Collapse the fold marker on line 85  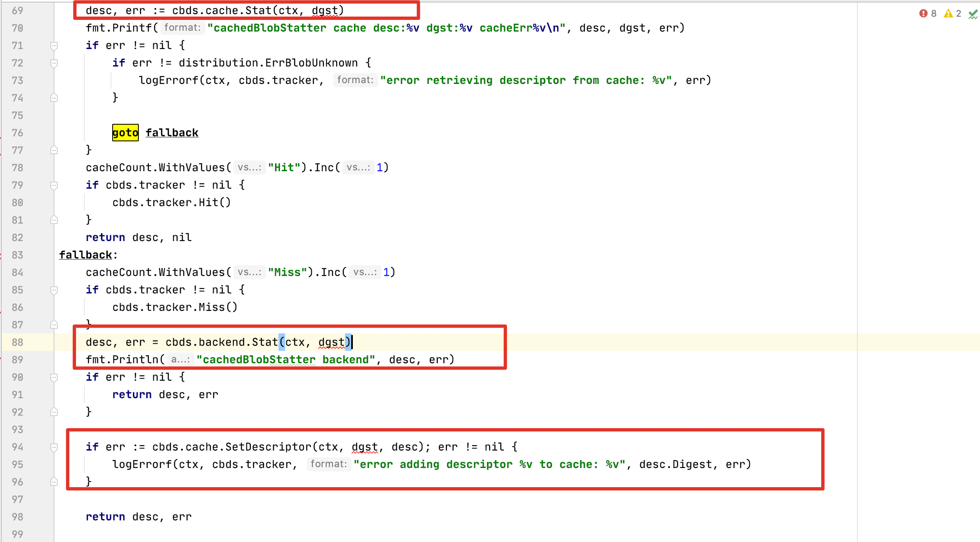click(54, 290)
